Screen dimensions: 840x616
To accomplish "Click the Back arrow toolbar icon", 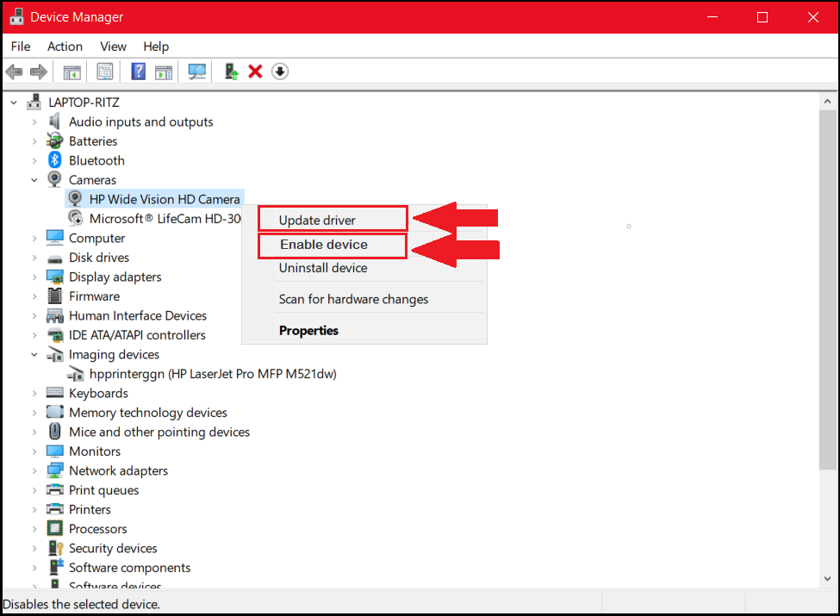I will click(15, 72).
